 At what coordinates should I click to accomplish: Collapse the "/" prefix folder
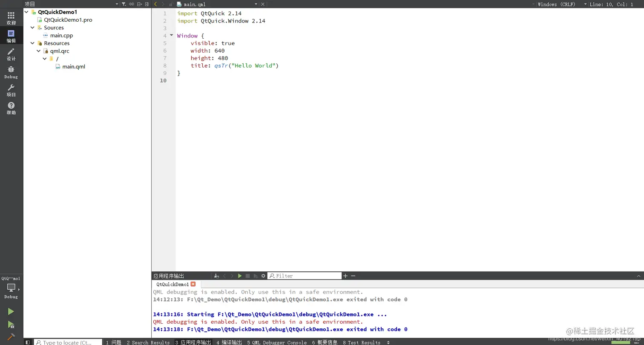click(45, 59)
